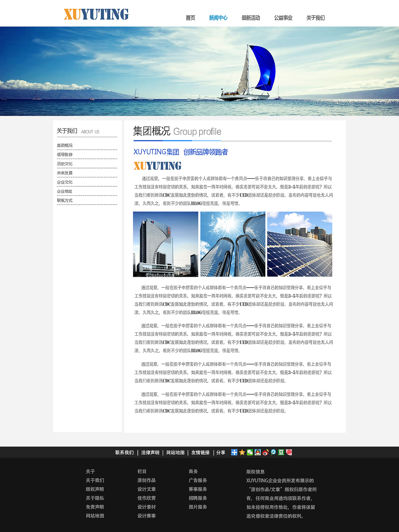Open footer link 原创作品
The width and height of the screenshot is (399, 532).
[147, 480]
